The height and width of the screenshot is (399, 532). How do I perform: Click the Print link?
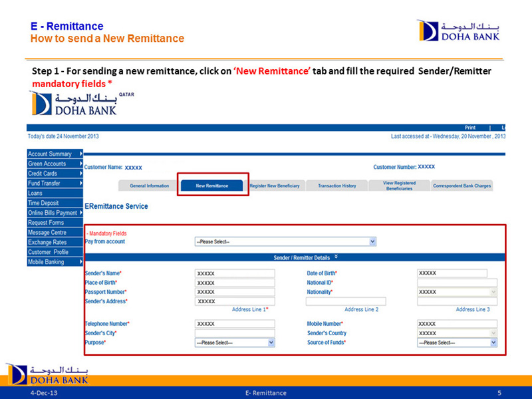click(x=470, y=128)
